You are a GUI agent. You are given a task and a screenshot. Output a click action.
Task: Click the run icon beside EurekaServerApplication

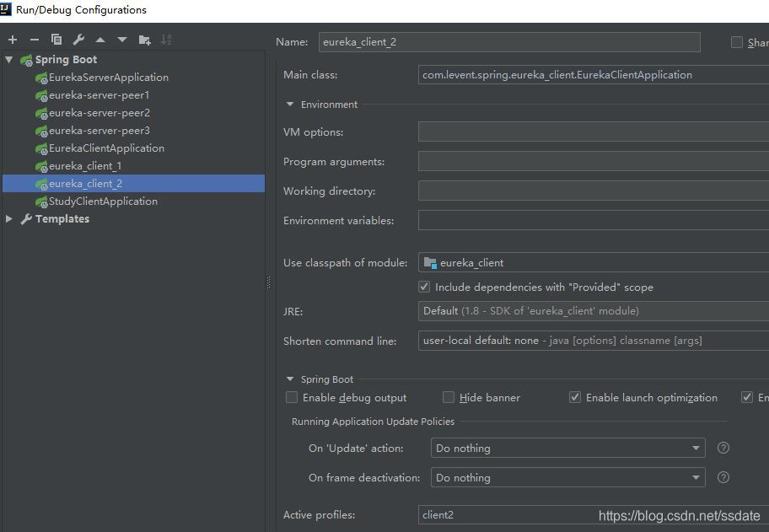tap(41, 78)
